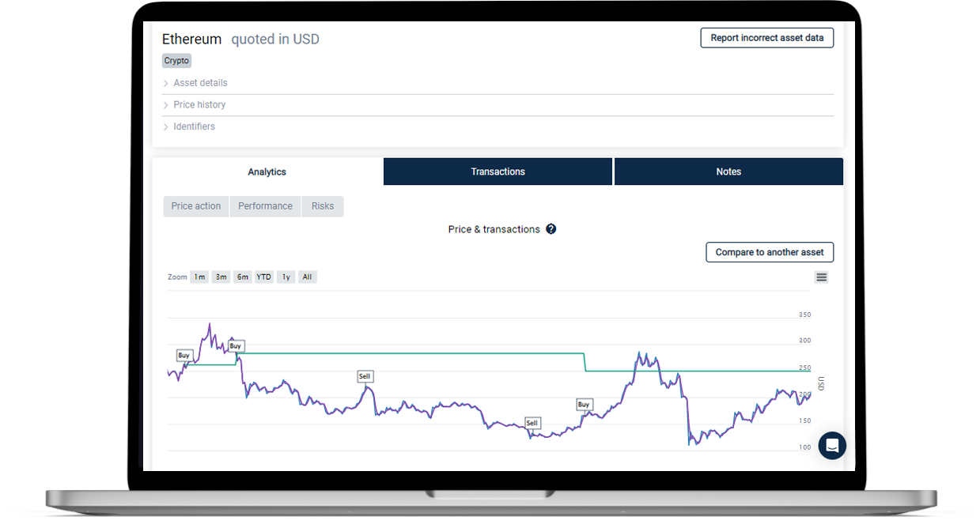Screen dimensions: 980x524
Task: Click the Crypto tag
Action: (x=176, y=61)
